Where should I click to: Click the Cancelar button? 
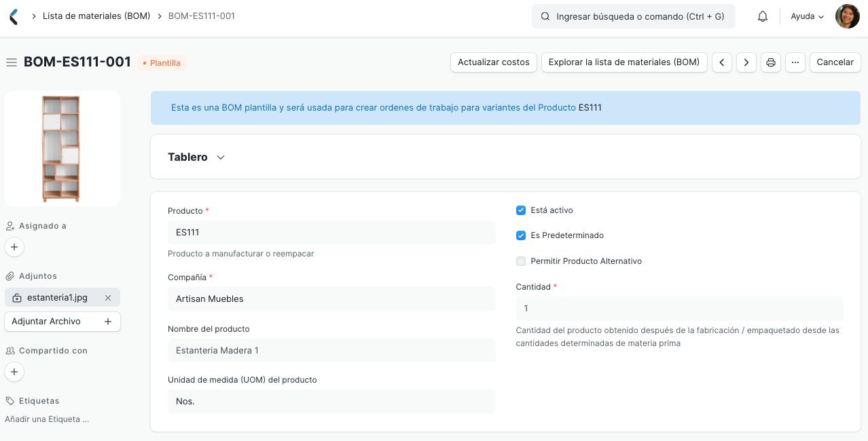coord(835,62)
